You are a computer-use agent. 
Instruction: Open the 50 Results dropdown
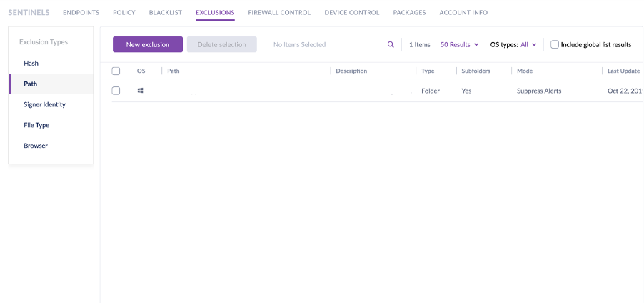459,44
